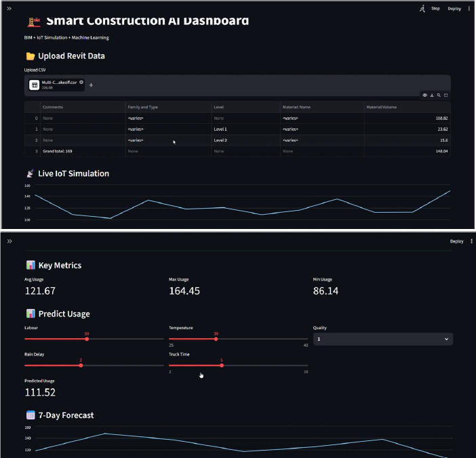Click the CSV file icon in upload chip
Screen dimensions: 476x458
[34, 85]
